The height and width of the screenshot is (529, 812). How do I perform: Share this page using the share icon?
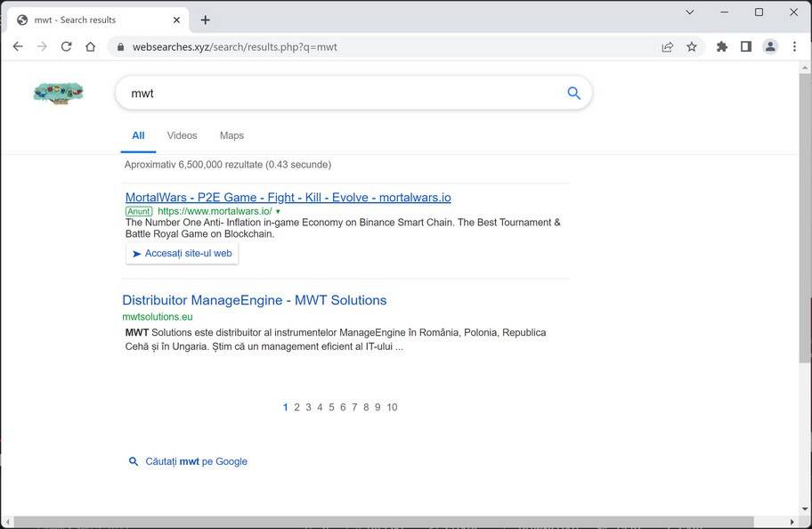coord(667,47)
